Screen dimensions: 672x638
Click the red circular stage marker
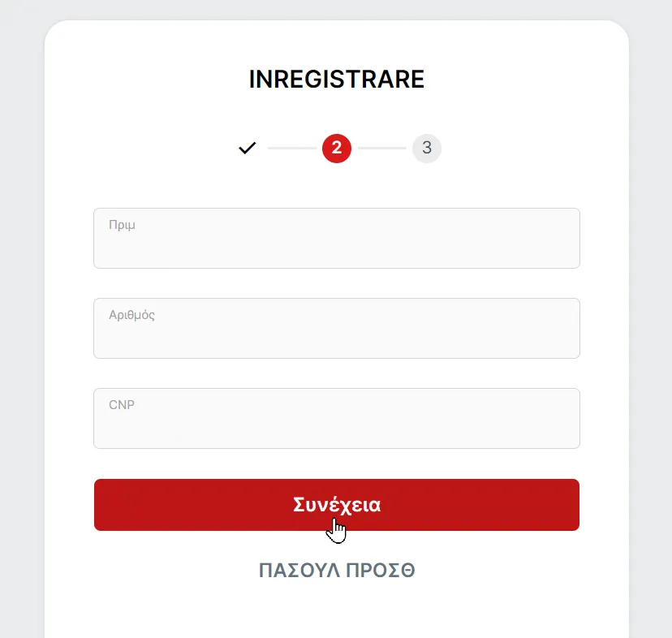tap(337, 149)
